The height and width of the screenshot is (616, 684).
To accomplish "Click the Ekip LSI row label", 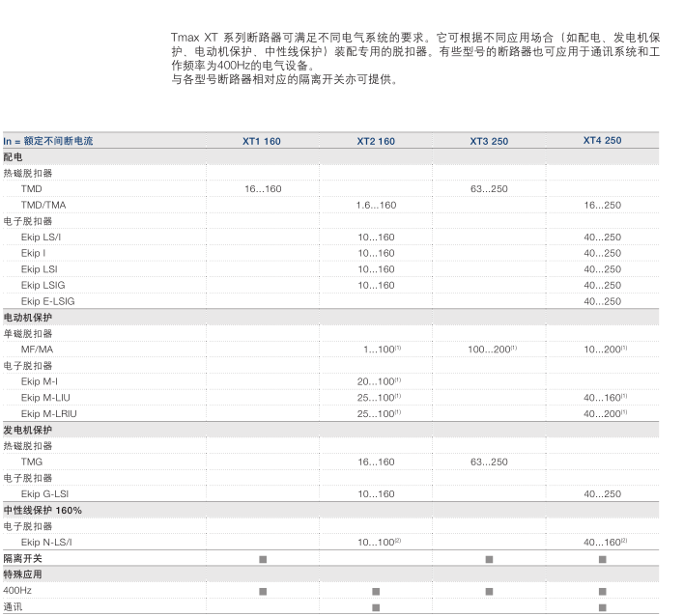I will [x=40, y=269].
